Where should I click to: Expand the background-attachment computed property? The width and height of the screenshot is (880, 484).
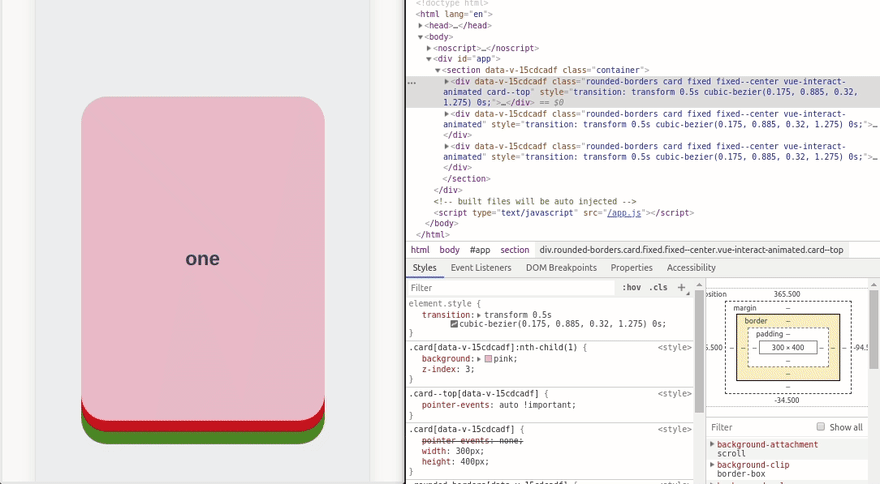pyautogui.click(x=712, y=444)
